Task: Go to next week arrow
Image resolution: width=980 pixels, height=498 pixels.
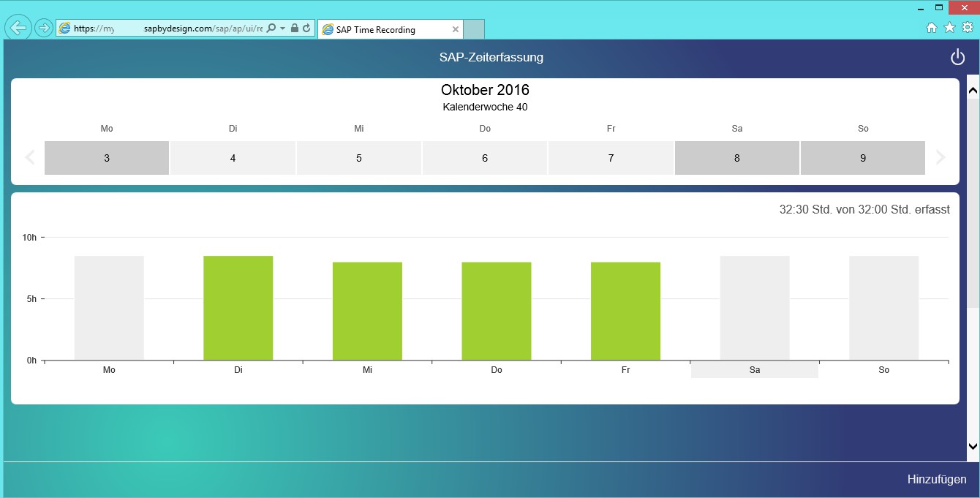Action: tap(941, 158)
